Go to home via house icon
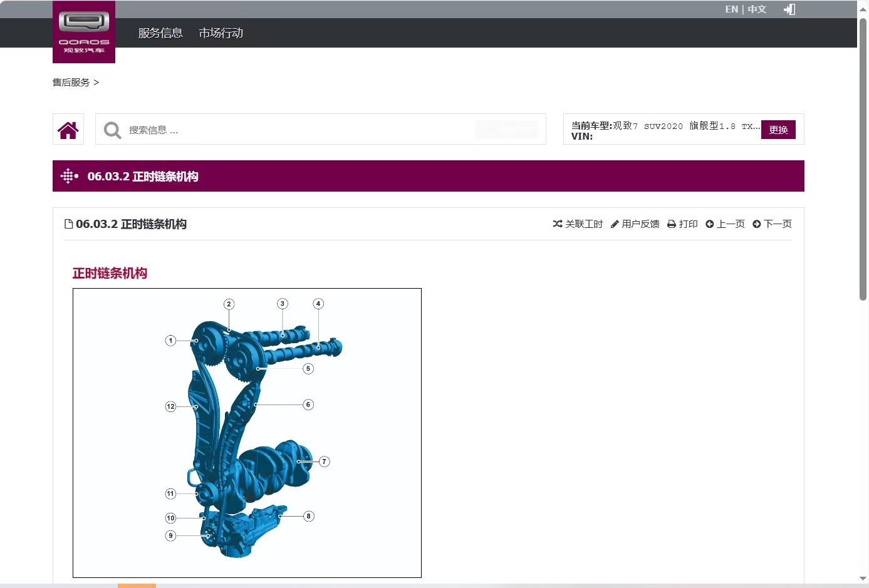869x588 pixels. click(x=68, y=130)
